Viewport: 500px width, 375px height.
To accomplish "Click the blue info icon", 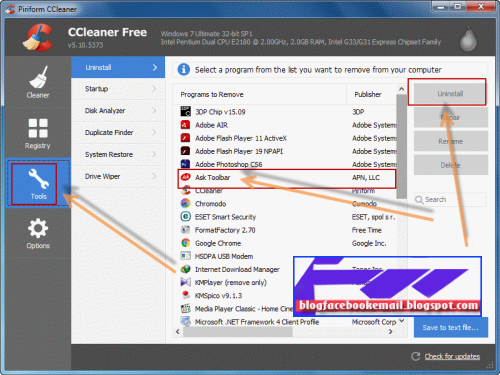I will pos(184,69).
